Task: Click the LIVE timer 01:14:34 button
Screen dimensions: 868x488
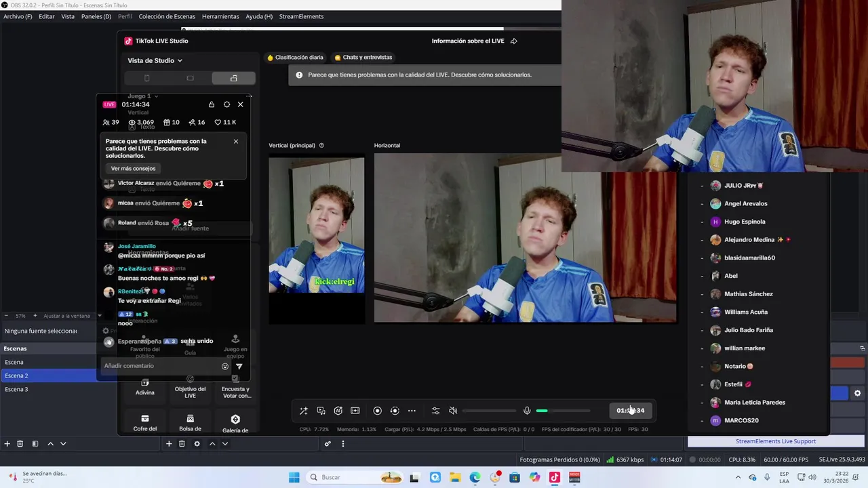Action: [x=631, y=410]
